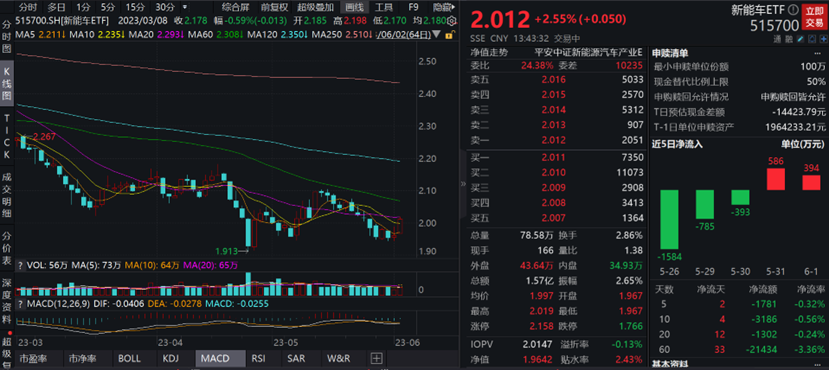Expand the period options arrow after 30分
This screenshot has height=370, width=829.
184,7
